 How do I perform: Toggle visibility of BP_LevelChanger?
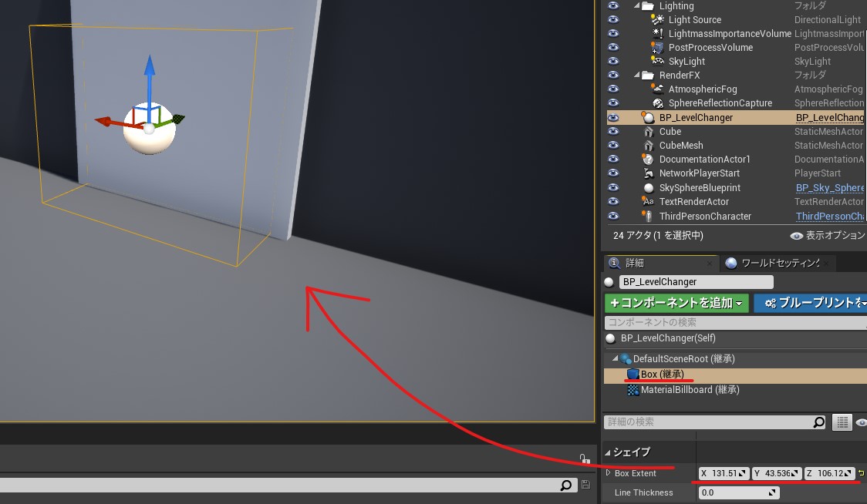tap(613, 117)
